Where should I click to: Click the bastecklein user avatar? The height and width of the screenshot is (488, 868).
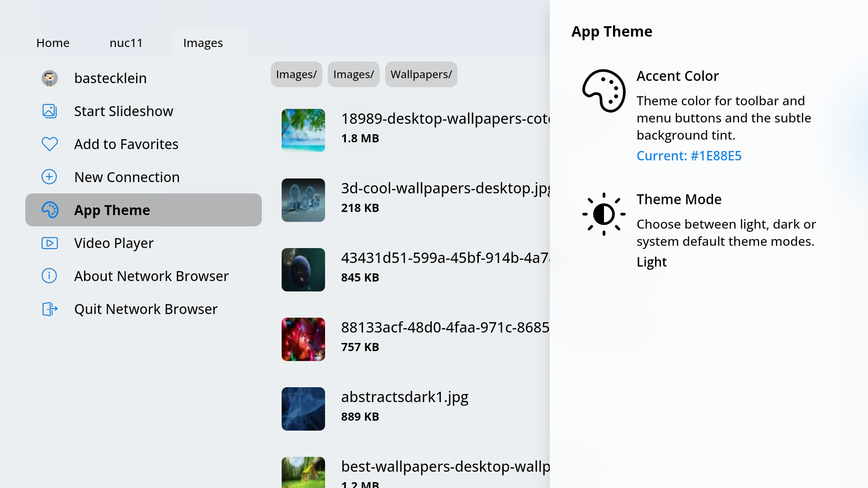(x=49, y=78)
